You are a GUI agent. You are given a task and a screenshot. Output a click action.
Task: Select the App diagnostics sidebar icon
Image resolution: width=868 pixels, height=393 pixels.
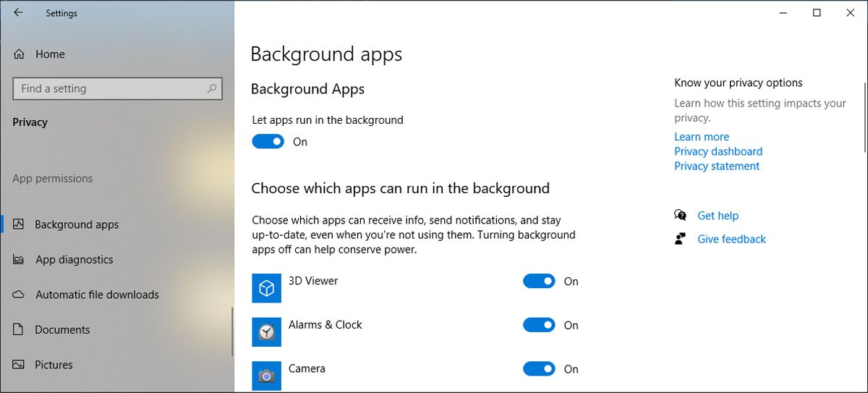(19, 259)
